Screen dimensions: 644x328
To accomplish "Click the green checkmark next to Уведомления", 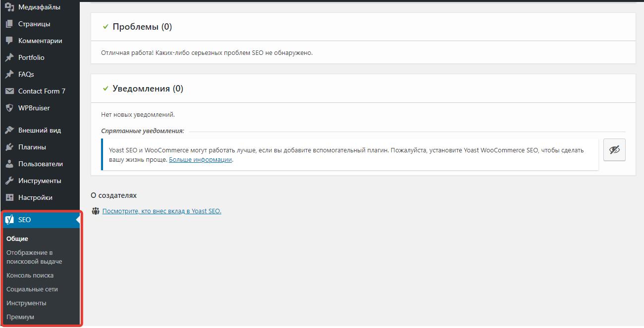I will (105, 89).
